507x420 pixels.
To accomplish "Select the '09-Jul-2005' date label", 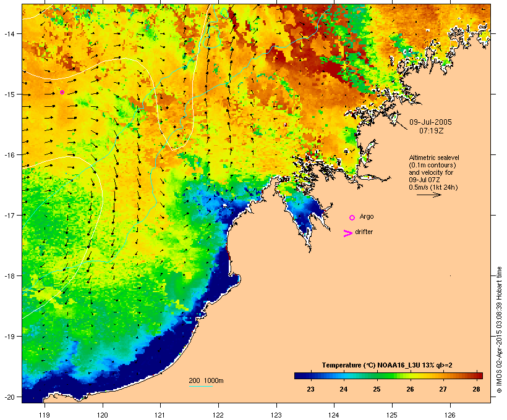I will pyautogui.click(x=430, y=122).
